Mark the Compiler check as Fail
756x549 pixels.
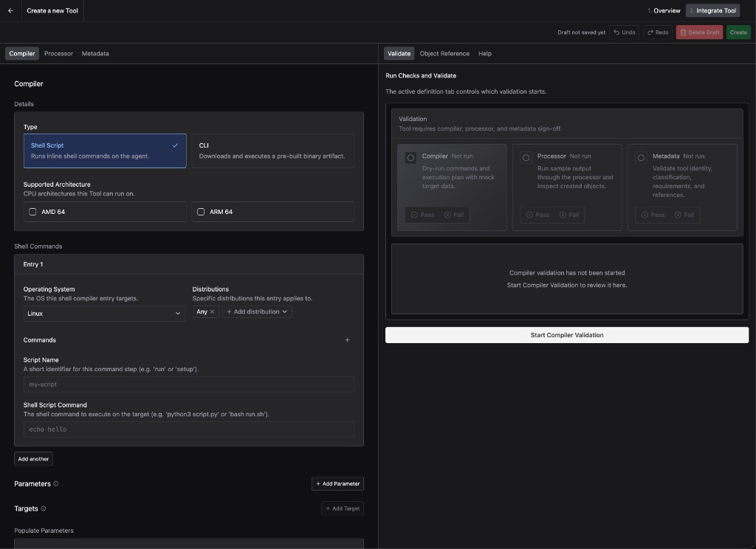(454, 215)
